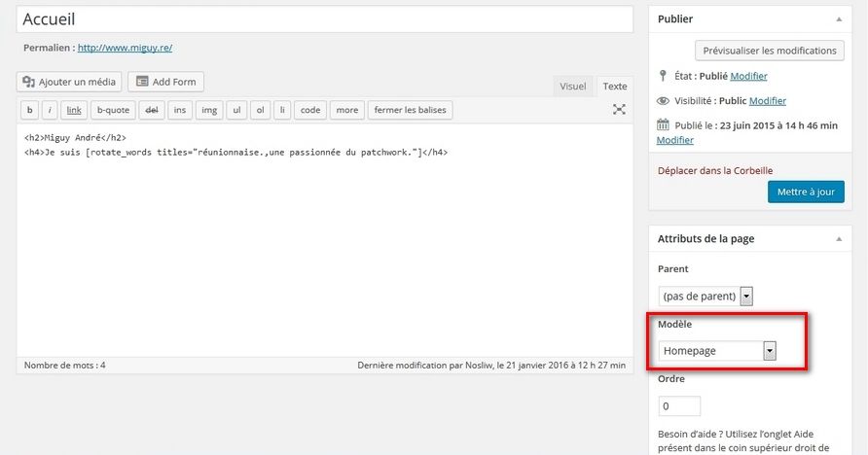Click the code quicktag button
The width and height of the screenshot is (868, 455).
[x=310, y=110]
